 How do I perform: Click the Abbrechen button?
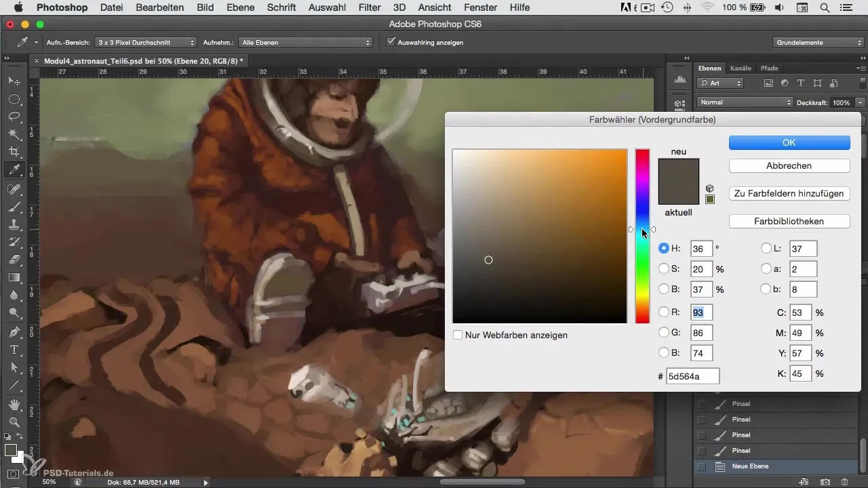tap(789, 165)
